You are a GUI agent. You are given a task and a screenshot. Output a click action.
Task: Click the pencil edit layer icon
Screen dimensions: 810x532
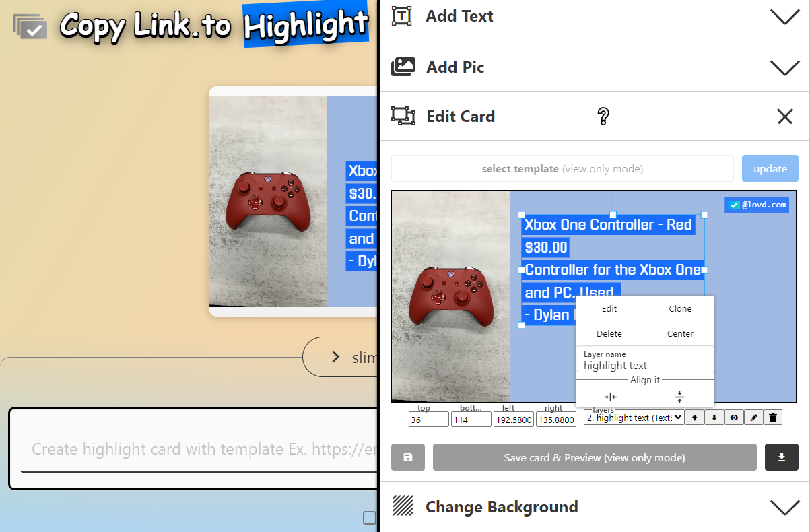click(x=753, y=418)
